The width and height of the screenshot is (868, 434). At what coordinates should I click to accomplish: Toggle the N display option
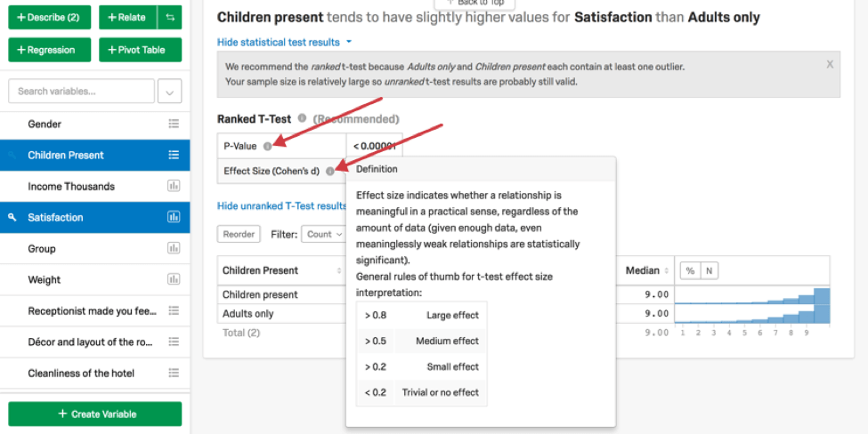point(710,270)
